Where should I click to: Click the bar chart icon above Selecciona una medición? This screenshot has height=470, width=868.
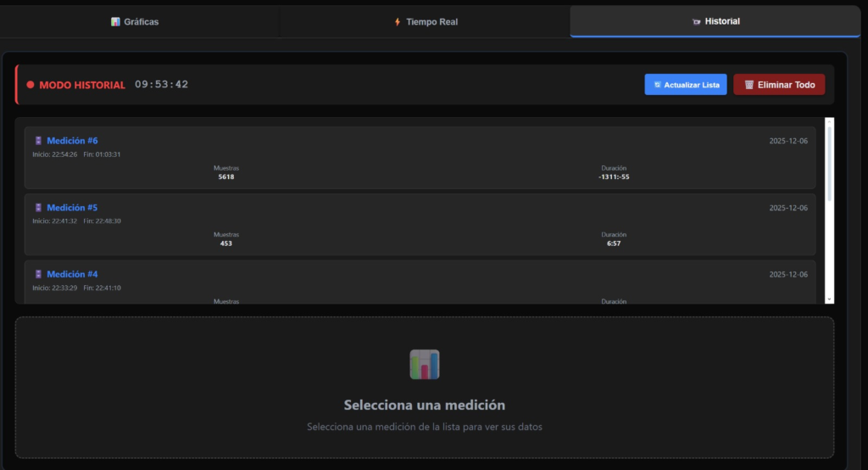(x=425, y=365)
